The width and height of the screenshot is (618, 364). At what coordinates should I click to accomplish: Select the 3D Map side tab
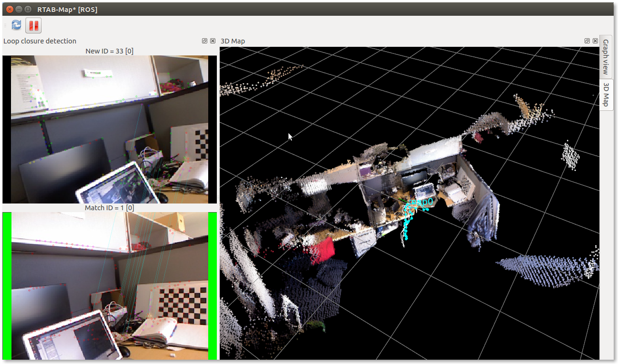[x=606, y=94]
